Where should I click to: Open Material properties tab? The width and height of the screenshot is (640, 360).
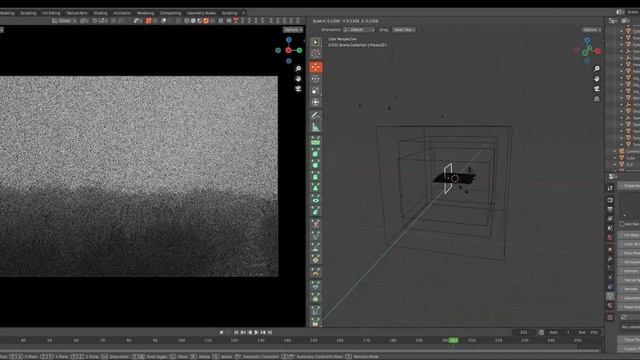[x=610, y=306]
